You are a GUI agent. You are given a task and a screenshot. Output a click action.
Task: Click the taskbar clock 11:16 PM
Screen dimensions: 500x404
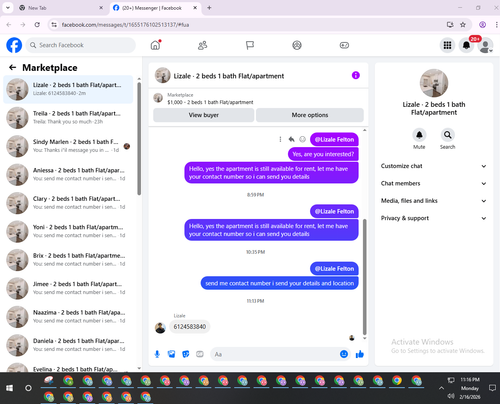(470, 380)
